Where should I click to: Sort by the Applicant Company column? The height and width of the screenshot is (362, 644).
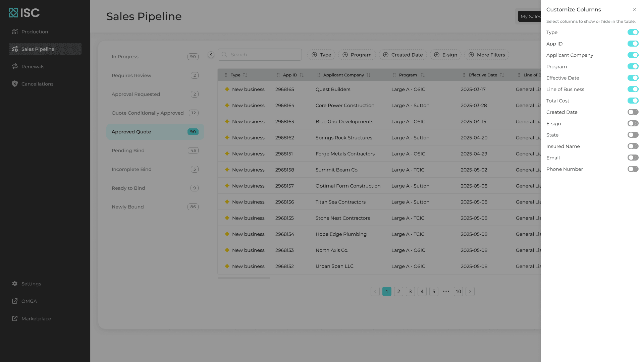pos(369,75)
